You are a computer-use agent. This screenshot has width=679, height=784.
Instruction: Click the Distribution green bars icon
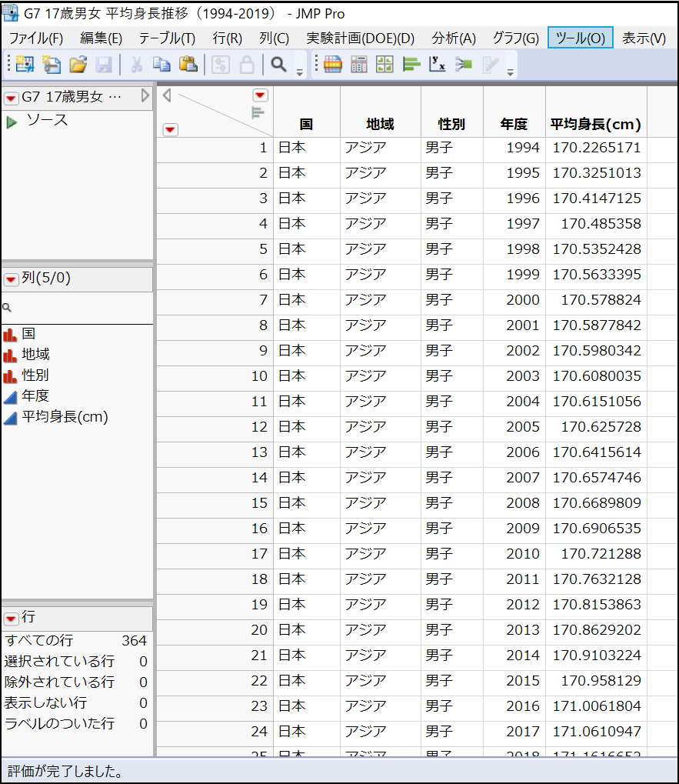pyautogui.click(x=411, y=65)
